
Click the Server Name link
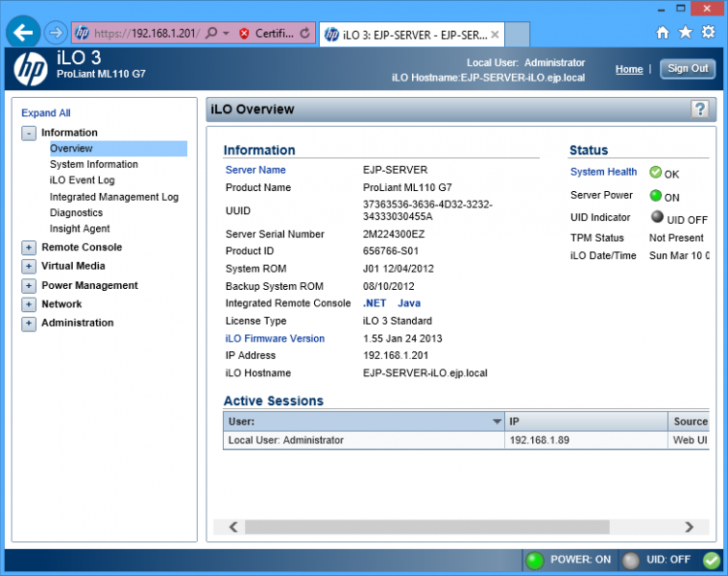(x=255, y=170)
